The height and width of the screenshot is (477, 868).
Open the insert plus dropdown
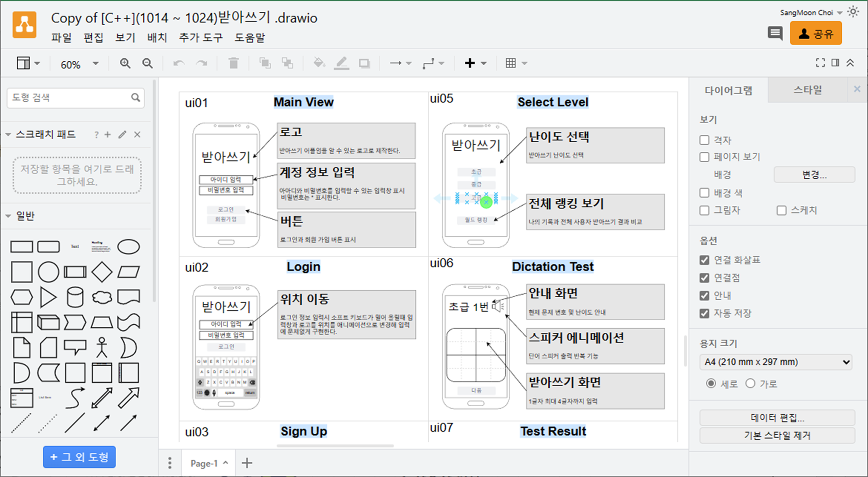click(475, 63)
